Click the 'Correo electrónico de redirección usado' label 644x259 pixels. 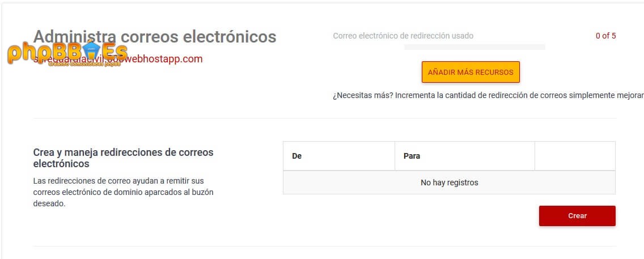coord(403,36)
